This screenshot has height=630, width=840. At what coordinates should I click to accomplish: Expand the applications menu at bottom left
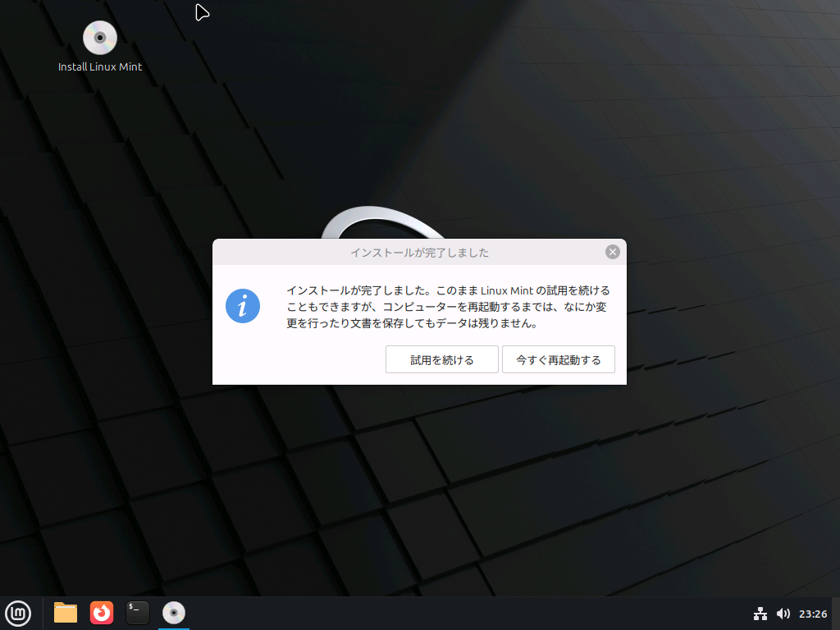(x=18, y=613)
